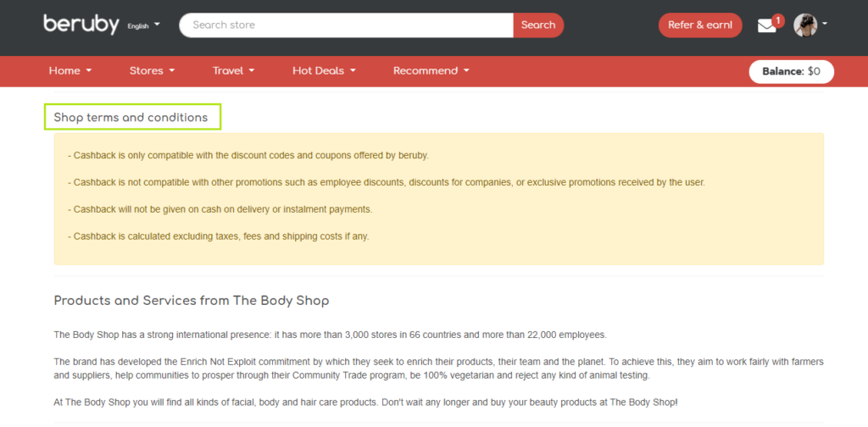Click the Enrich Not Exploit commitment paragraph
Viewport: 868px width, 427px height.
[438, 369]
